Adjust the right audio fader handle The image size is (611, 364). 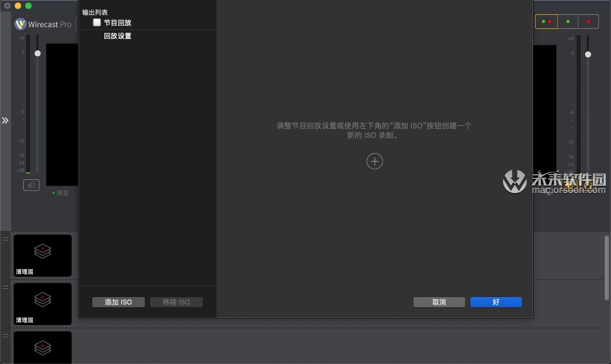588,53
